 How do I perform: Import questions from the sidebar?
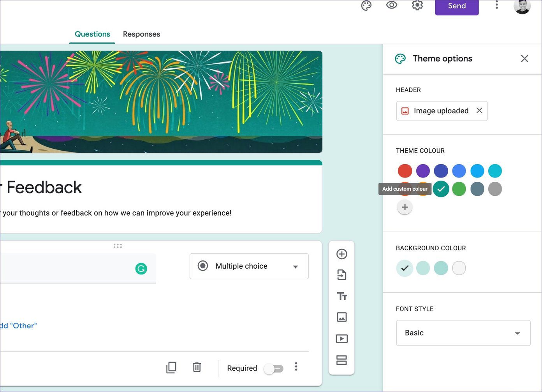click(341, 275)
